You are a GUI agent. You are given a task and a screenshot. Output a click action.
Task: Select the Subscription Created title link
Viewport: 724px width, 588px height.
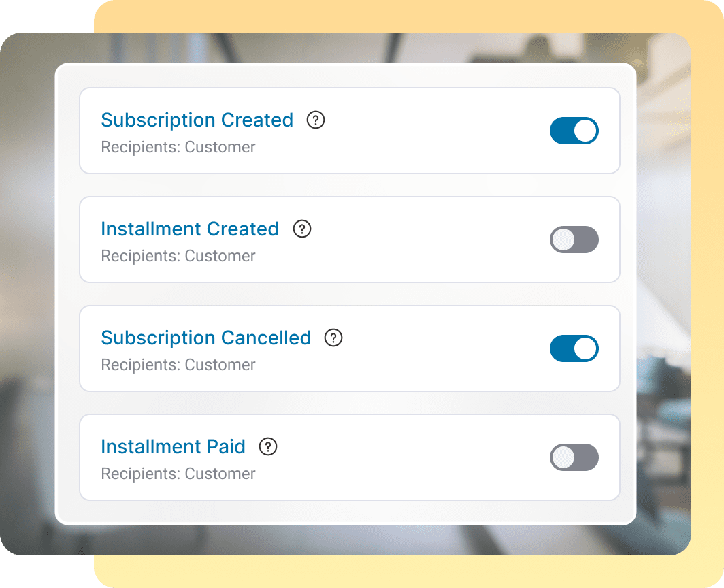[x=197, y=120]
